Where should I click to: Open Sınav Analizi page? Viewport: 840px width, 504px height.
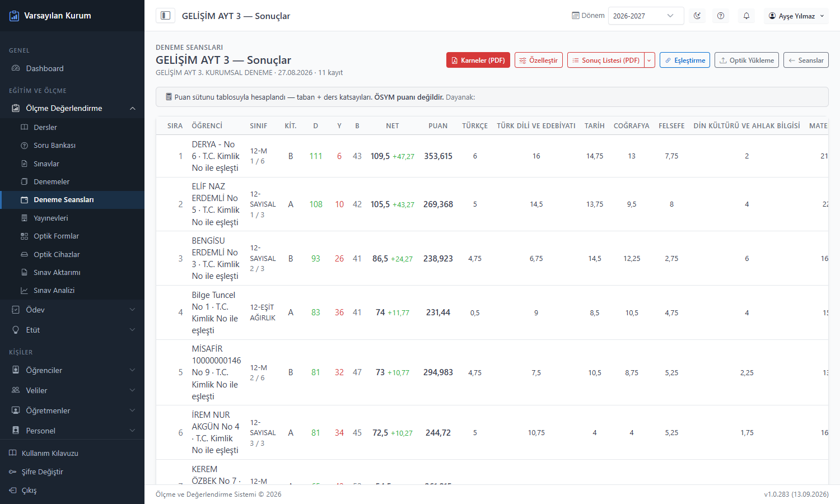[x=72, y=290]
